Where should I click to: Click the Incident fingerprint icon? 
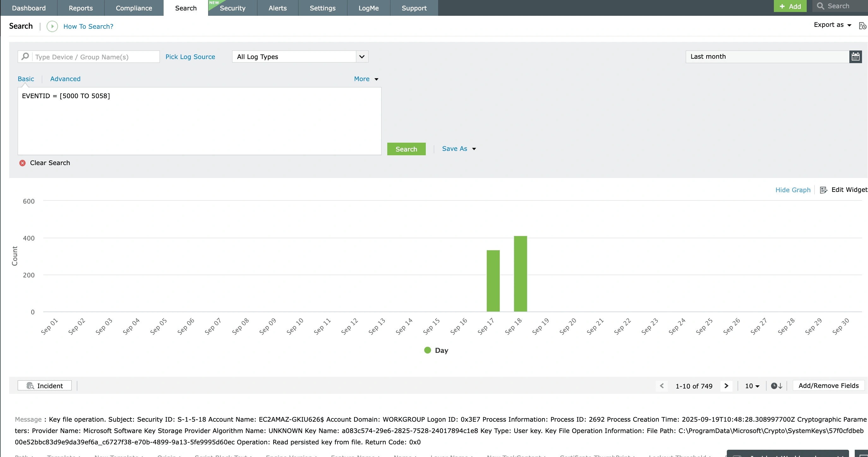coord(30,385)
